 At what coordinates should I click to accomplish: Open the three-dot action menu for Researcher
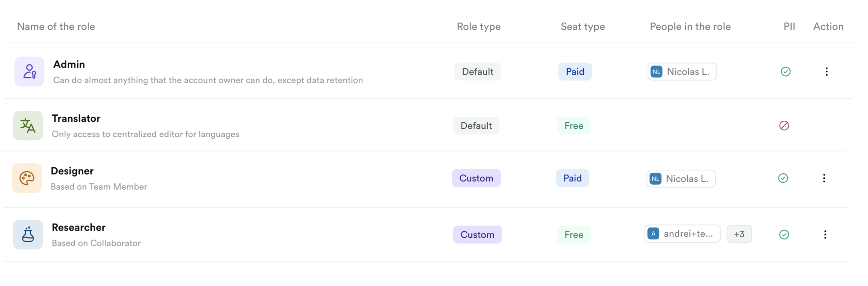pos(825,234)
